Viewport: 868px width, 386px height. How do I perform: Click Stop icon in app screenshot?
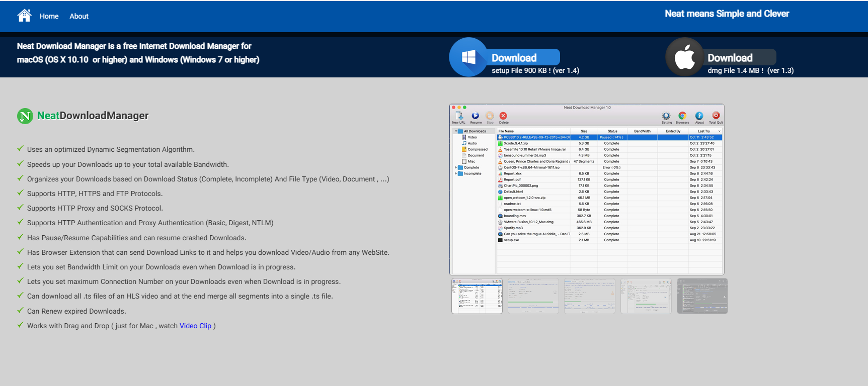490,116
